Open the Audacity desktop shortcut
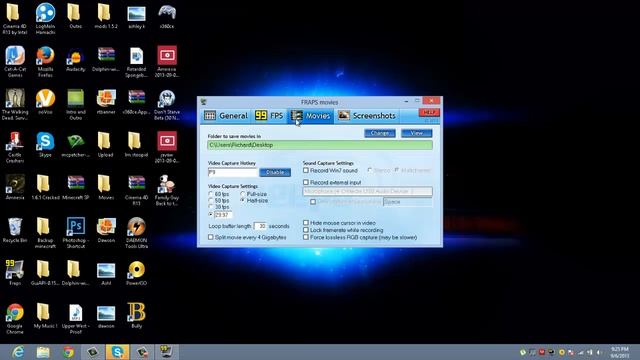 (x=76, y=60)
